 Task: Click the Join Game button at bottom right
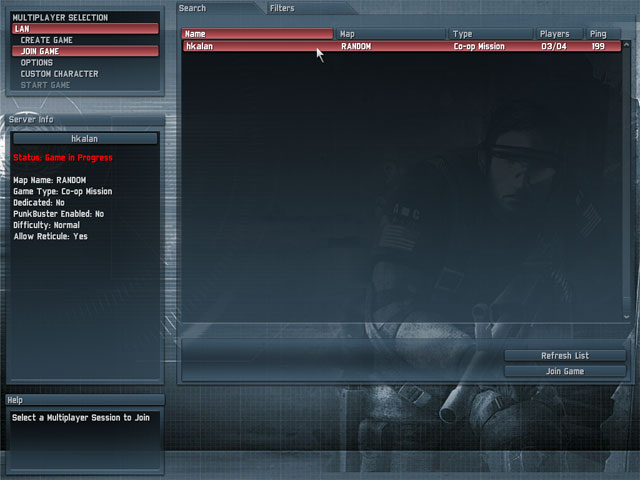tap(565, 371)
